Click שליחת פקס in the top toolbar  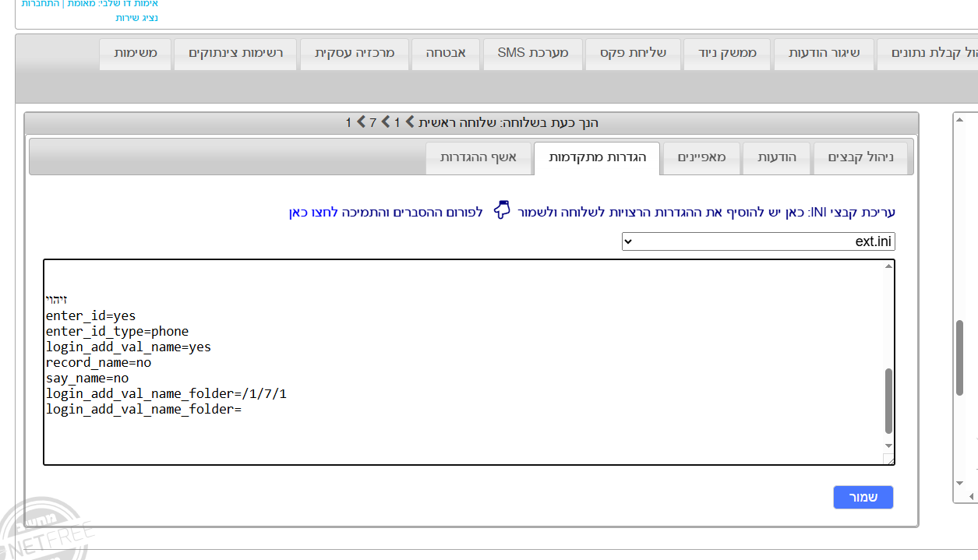click(633, 53)
